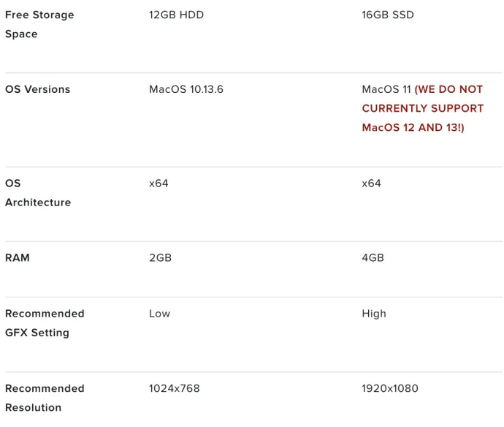
Task: Click the Recommended Resolution row label
Action: [45, 397]
